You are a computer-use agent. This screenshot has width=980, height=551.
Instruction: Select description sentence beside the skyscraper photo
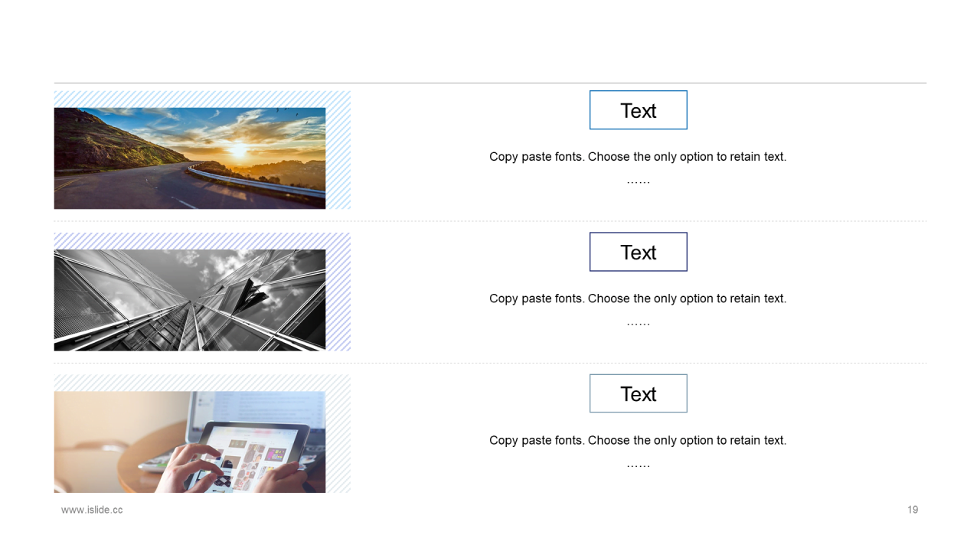click(638, 298)
